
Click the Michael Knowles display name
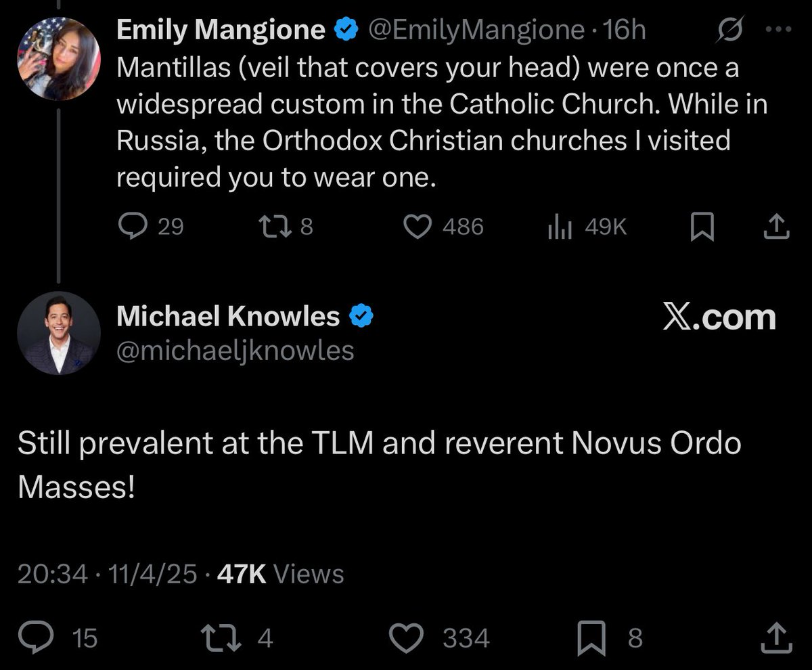[228, 316]
